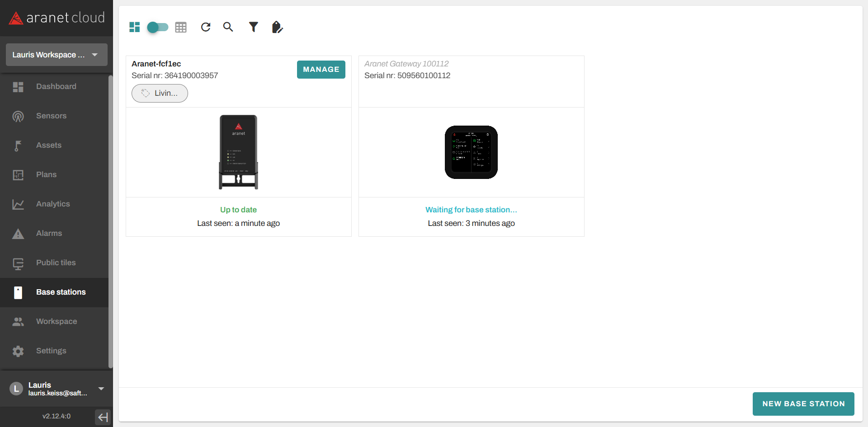Open the filter funnel icon

click(x=254, y=27)
